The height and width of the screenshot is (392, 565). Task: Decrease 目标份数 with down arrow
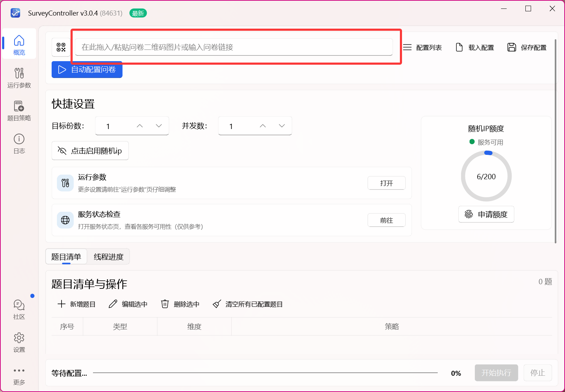tap(159, 126)
